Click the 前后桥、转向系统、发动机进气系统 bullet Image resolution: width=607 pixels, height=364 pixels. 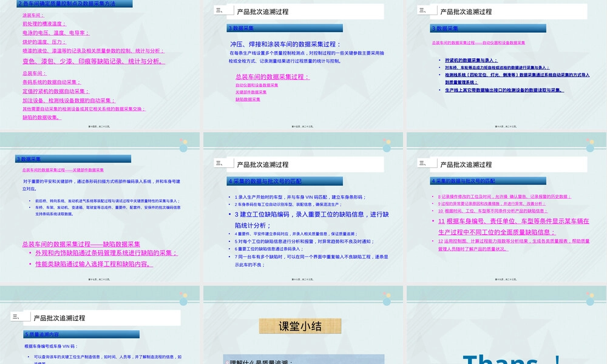pos(107,201)
